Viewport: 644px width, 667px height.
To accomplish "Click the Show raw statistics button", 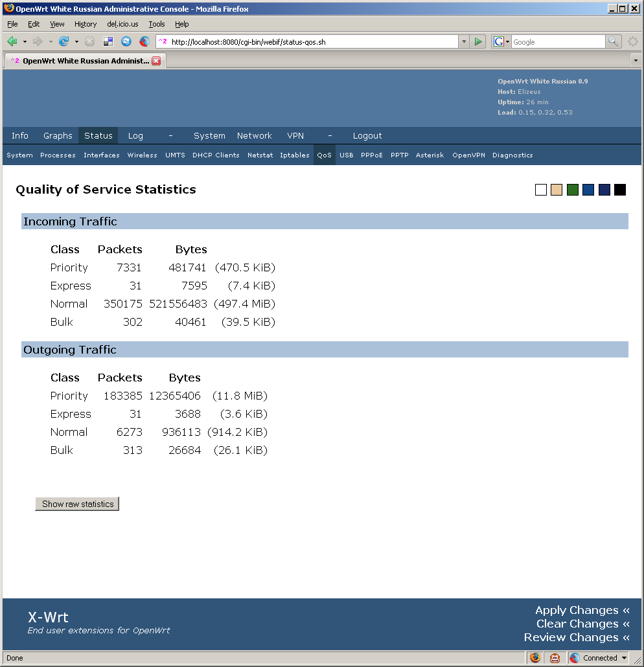I will click(x=77, y=504).
